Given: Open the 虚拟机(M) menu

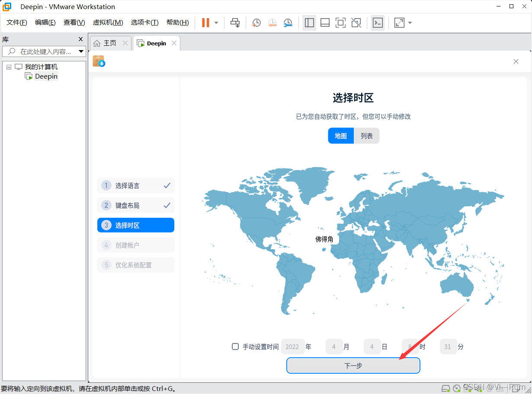Looking at the screenshot, I should click(108, 22).
